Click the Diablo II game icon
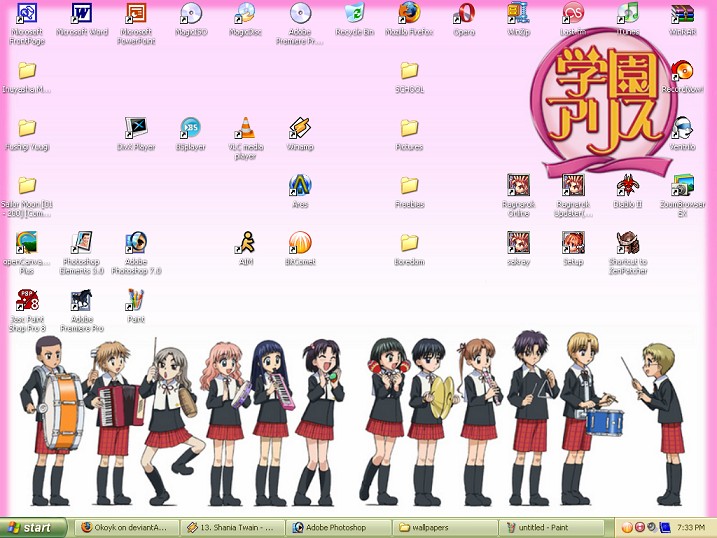This screenshot has width=717, height=538. pos(628,186)
